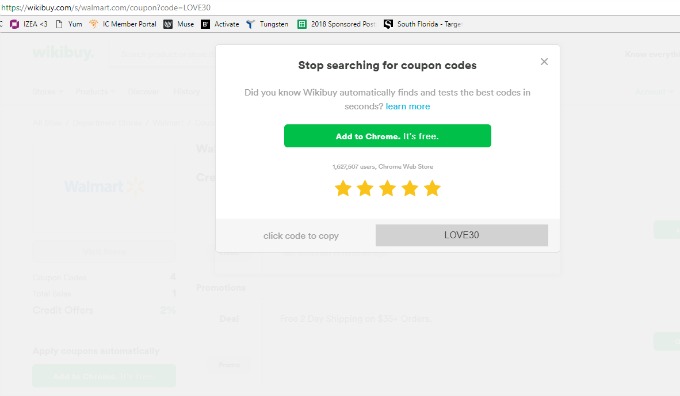Click the dimmed Free 2 Day Shipping deal text

(x=356, y=319)
